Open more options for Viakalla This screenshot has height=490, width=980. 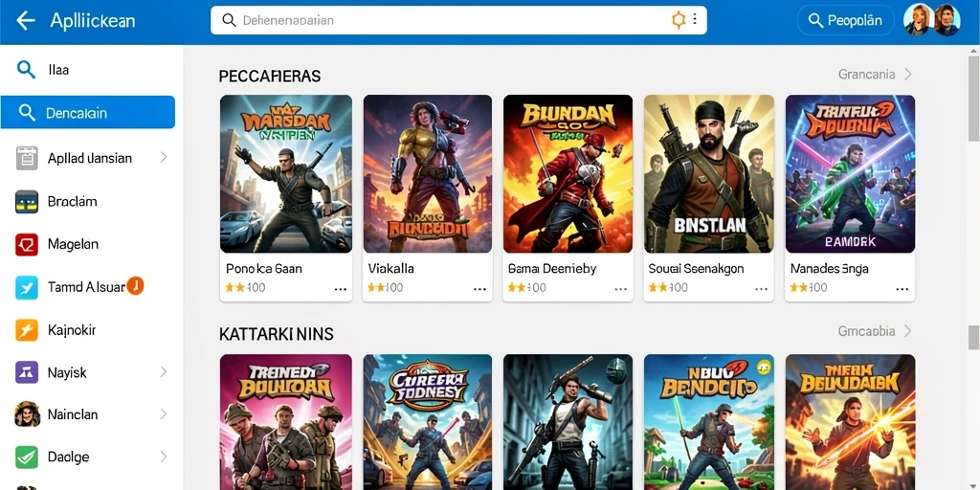[x=480, y=289]
